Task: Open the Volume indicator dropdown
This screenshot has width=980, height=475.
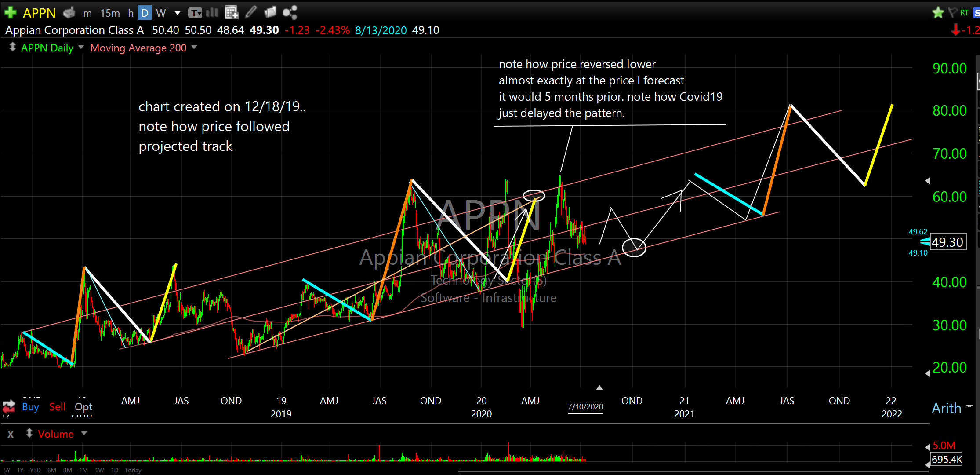Action: coord(84,434)
